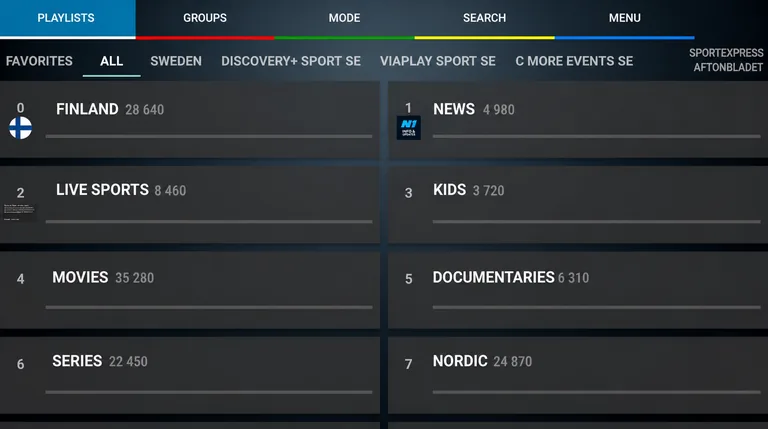Click the Nordic progress bar

coord(597,392)
